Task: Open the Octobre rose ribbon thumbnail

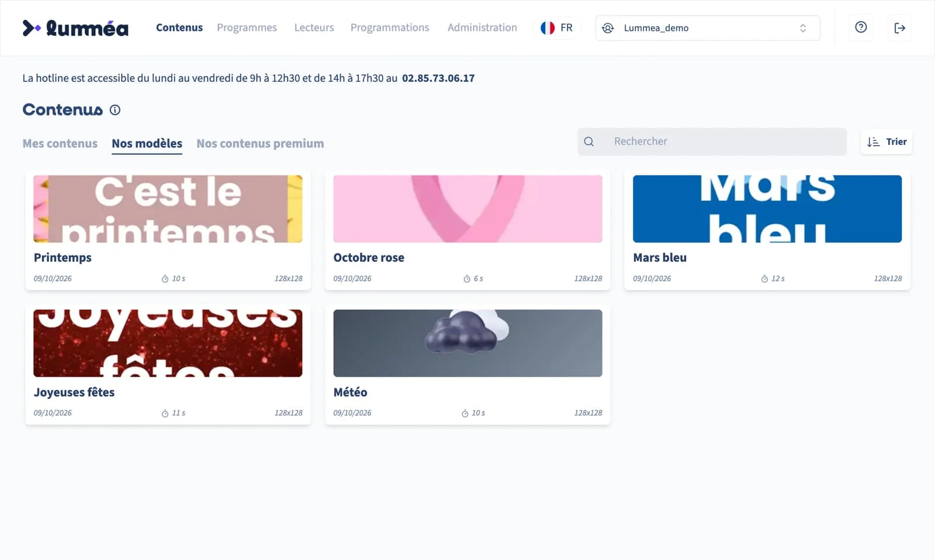Action: point(467,209)
